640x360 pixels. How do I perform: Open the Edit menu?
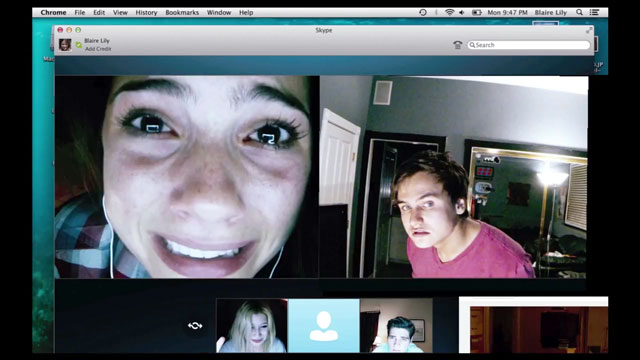pos(99,13)
